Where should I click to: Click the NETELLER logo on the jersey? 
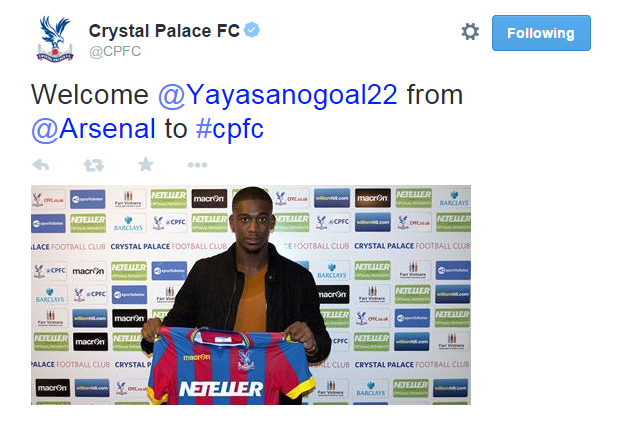pyautogui.click(x=221, y=387)
